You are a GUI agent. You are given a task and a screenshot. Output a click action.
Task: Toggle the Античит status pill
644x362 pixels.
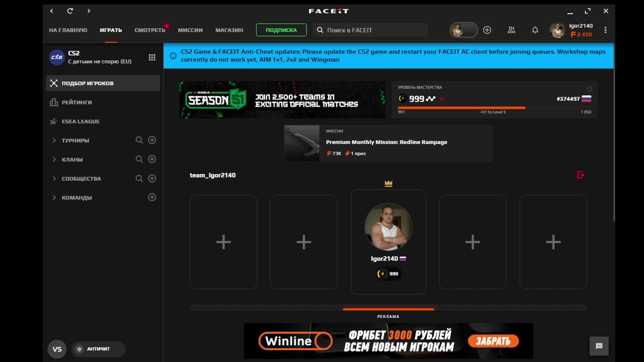(x=98, y=349)
